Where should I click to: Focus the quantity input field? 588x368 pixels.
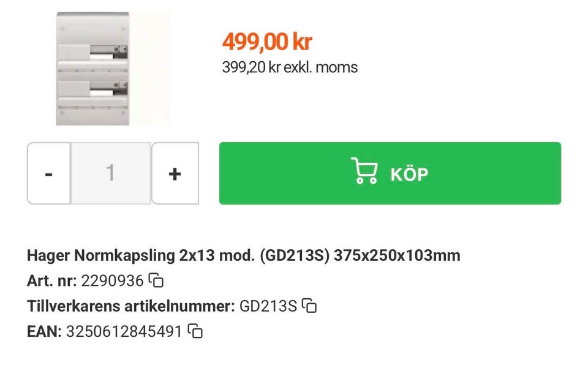click(110, 173)
